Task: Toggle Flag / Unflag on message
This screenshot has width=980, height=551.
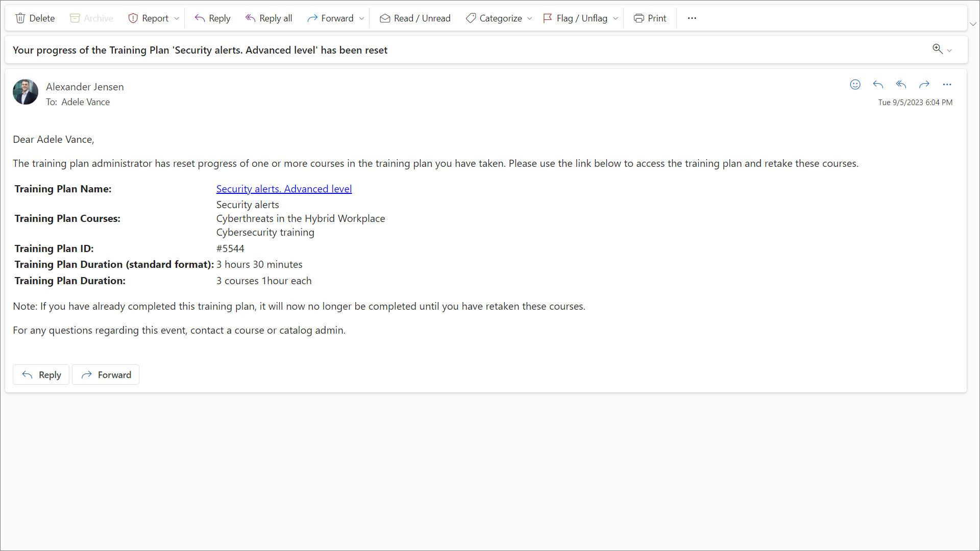Action: click(x=575, y=18)
